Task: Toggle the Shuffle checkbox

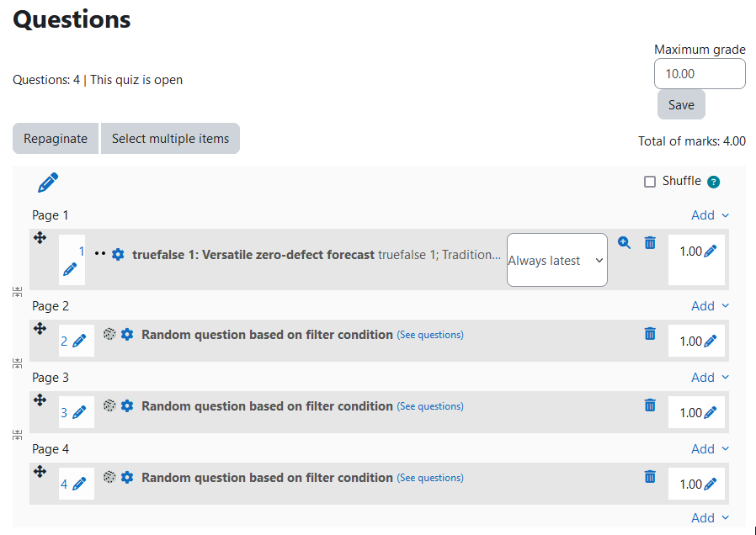Action: 650,182
